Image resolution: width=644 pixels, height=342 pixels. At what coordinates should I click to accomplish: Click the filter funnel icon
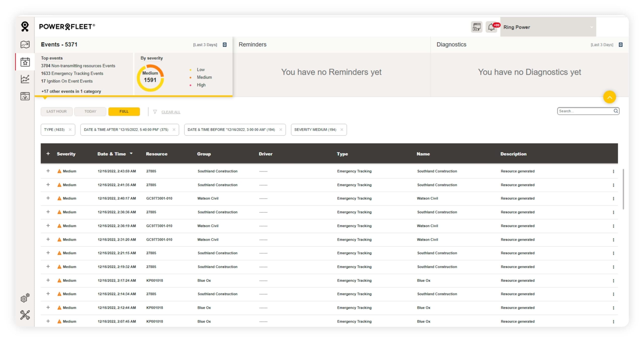tap(155, 112)
